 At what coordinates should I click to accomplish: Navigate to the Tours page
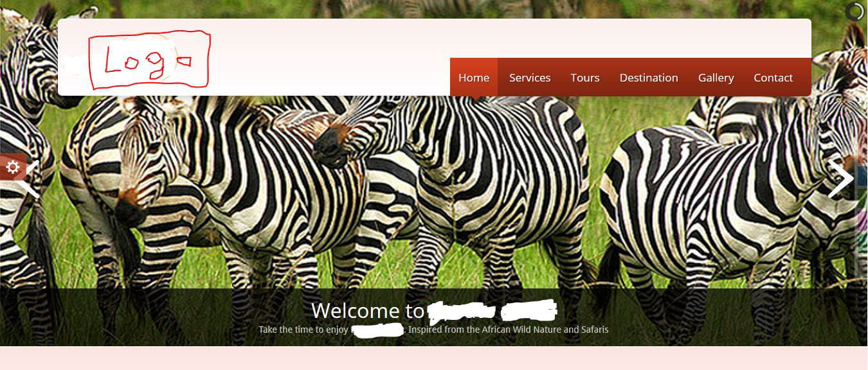(x=585, y=78)
